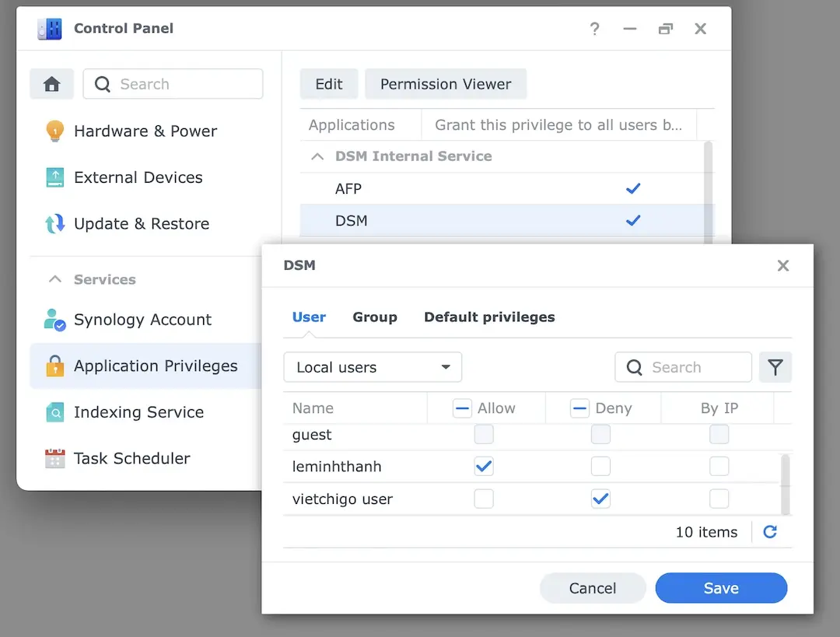Uncheck Deny for vietchigo user
840x637 pixels.
pyautogui.click(x=600, y=499)
